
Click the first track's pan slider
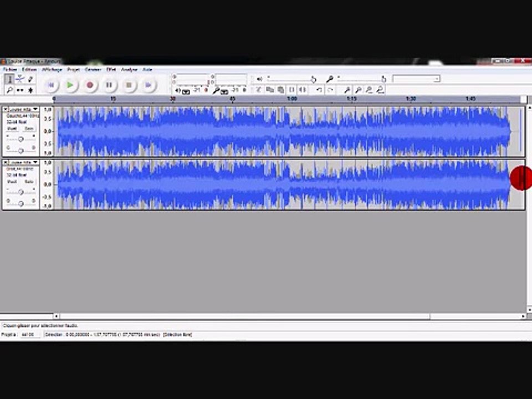tap(21, 150)
